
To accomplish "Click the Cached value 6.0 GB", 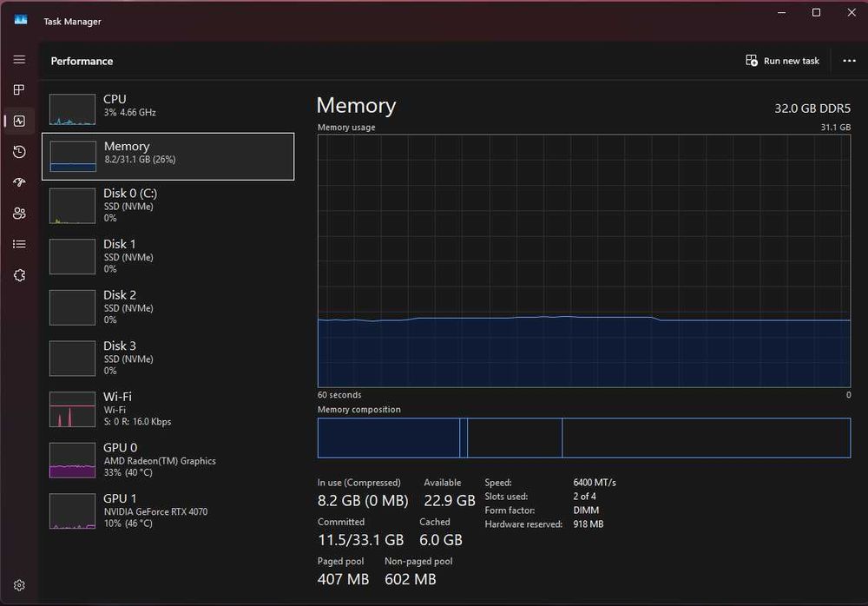I will coord(441,540).
